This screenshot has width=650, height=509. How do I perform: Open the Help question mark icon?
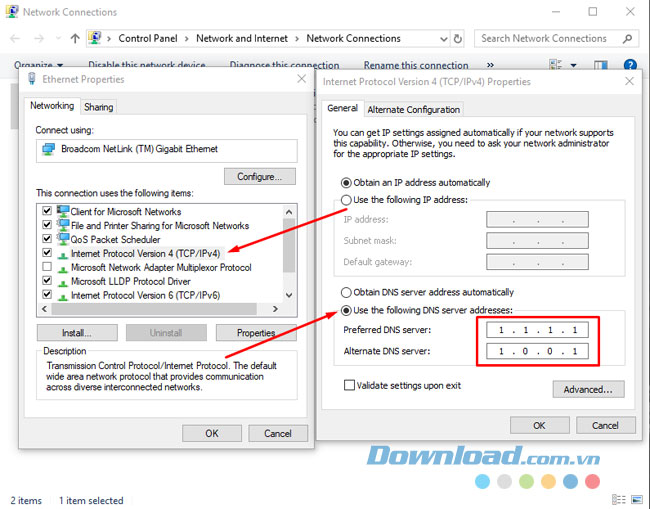(630, 65)
